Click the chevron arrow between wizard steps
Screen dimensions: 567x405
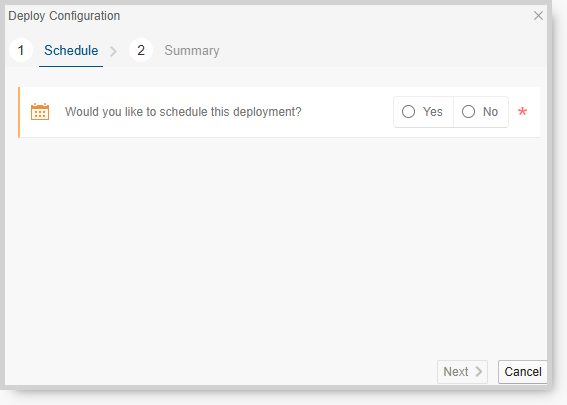[x=113, y=51]
